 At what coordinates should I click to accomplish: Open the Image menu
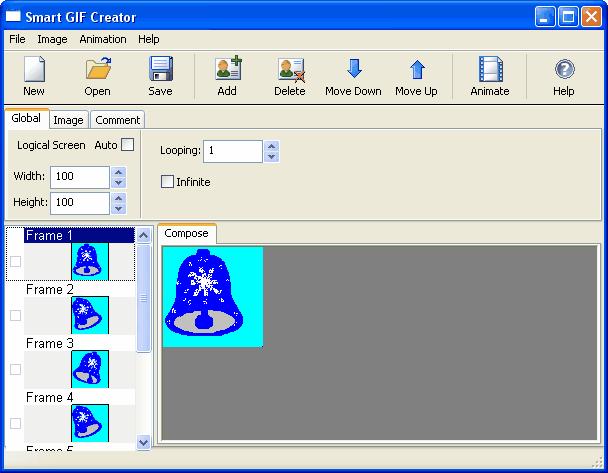(x=52, y=39)
